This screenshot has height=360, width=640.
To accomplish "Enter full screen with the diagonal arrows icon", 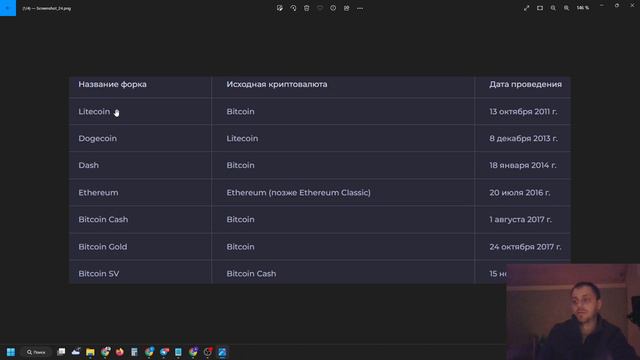I will [x=527, y=8].
